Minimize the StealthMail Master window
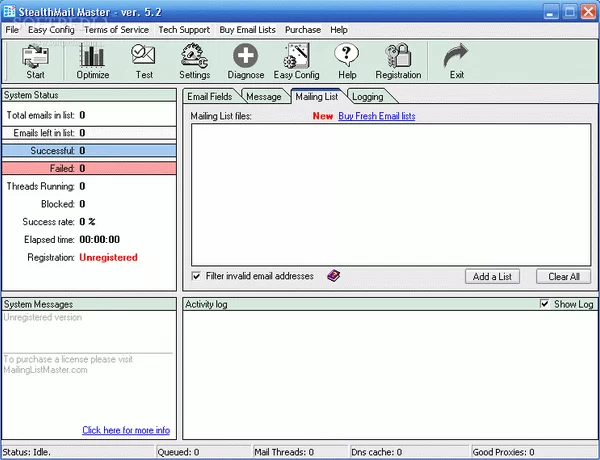The height and width of the screenshot is (460, 600). tap(551, 12)
